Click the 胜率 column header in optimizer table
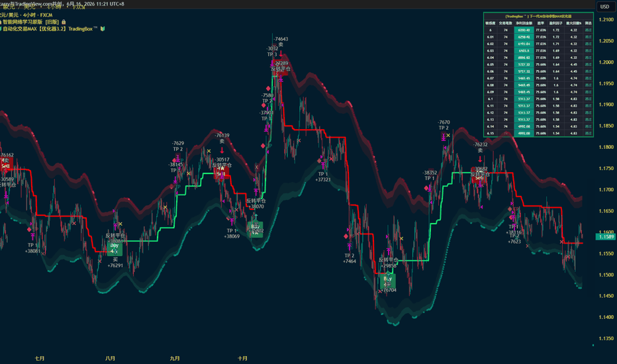 pyautogui.click(x=541, y=23)
